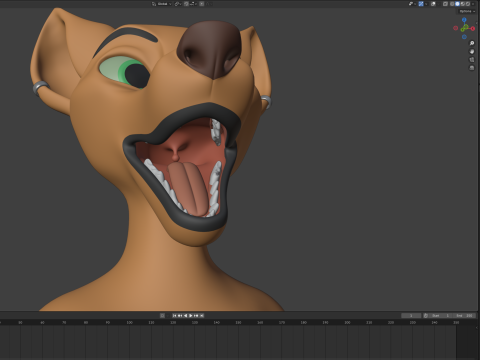Click the silver ring on left ear
This screenshot has height=360, width=480.
tap(41, 88)
